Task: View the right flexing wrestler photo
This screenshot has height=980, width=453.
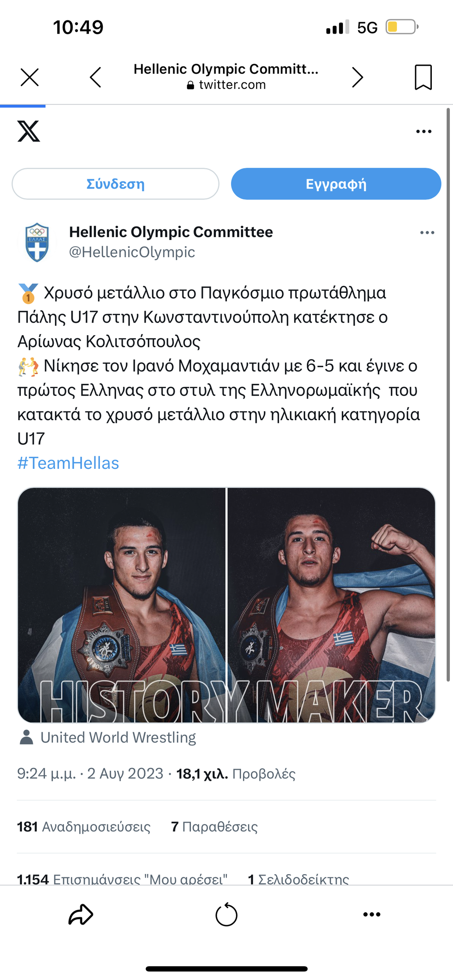Action: coord(331,605)
